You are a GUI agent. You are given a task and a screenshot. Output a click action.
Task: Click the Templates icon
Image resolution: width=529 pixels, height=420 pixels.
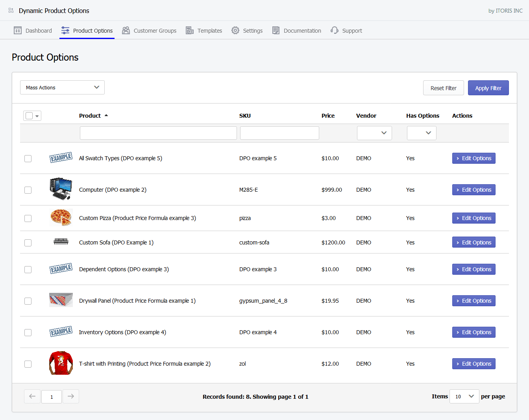point(190,30)
